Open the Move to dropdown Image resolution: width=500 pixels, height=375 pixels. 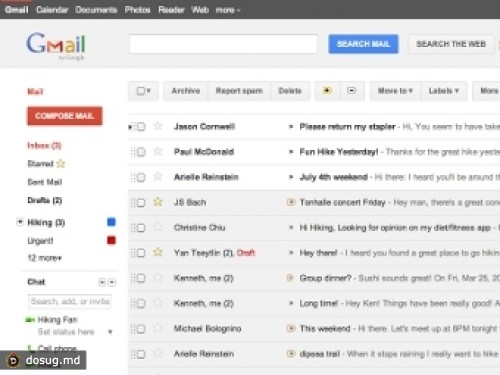(395, 91)
